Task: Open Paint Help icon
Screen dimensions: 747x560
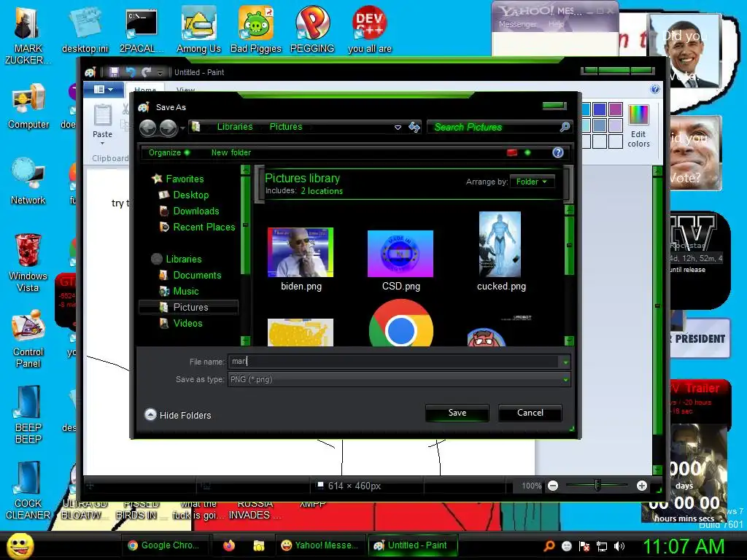Action: 655,89
